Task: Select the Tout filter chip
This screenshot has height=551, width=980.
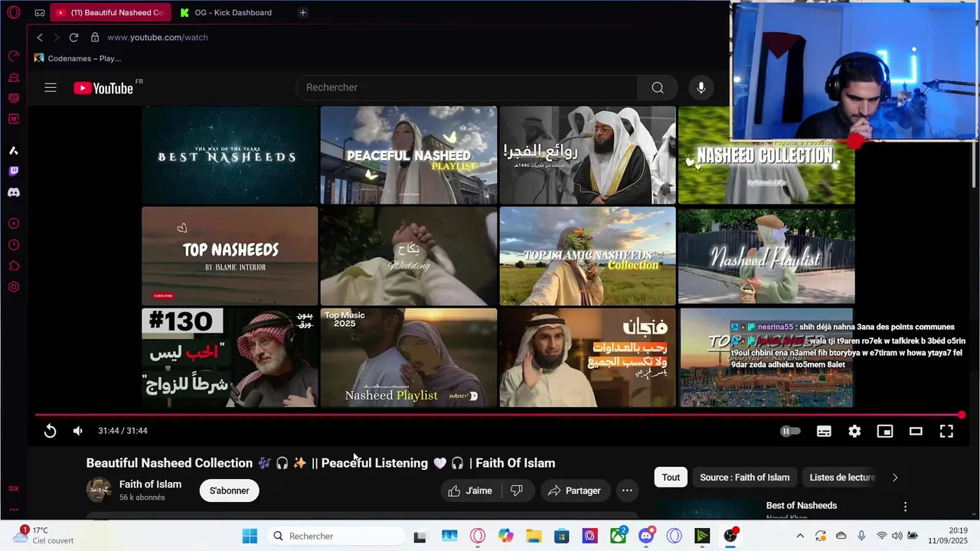Action: 671,478
